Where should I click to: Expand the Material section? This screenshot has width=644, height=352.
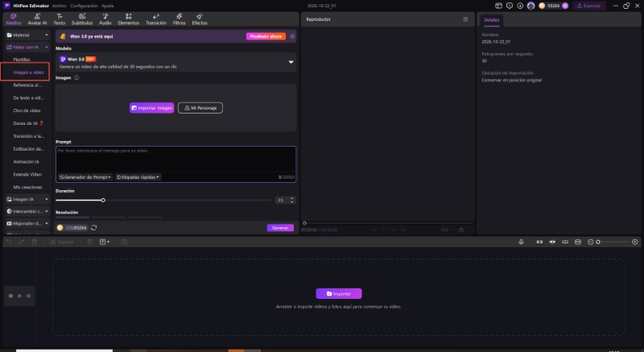click(x=27, y=35)
